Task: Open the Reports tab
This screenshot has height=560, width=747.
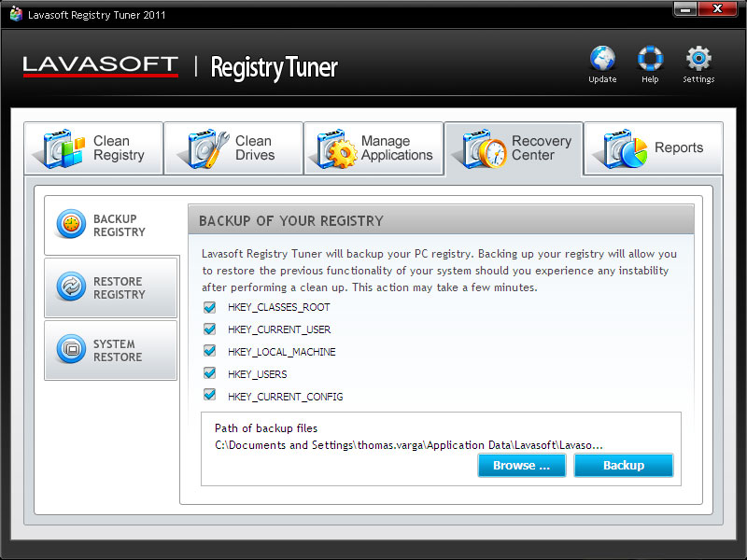Action: pyautogui.click(x=654, y=148)
